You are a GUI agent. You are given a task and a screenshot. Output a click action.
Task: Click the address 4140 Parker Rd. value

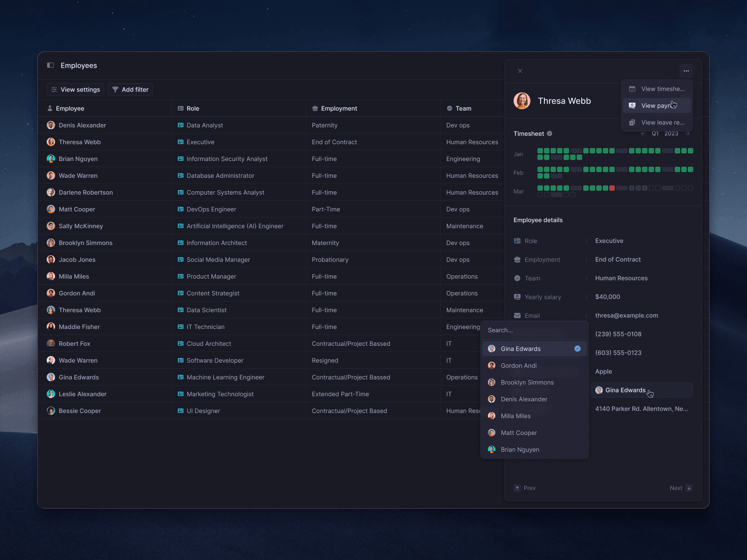point(641,409)
